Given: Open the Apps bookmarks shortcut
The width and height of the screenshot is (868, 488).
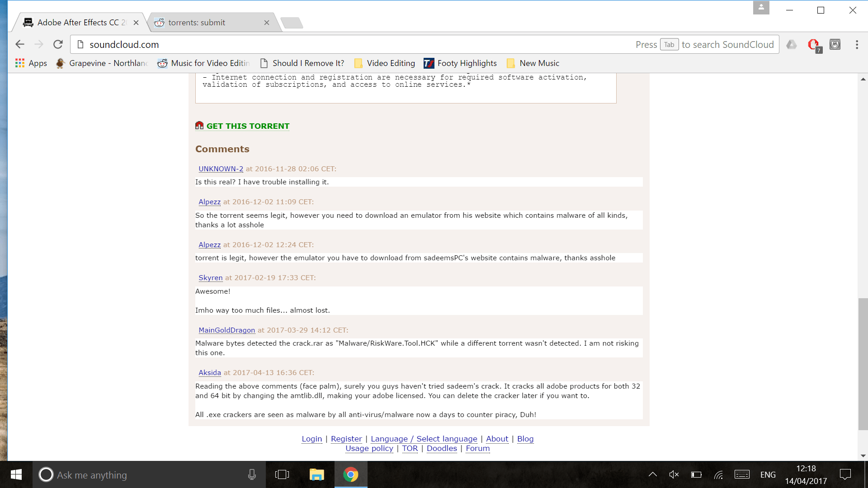Looking at the screenshot, I should point(31,63).
